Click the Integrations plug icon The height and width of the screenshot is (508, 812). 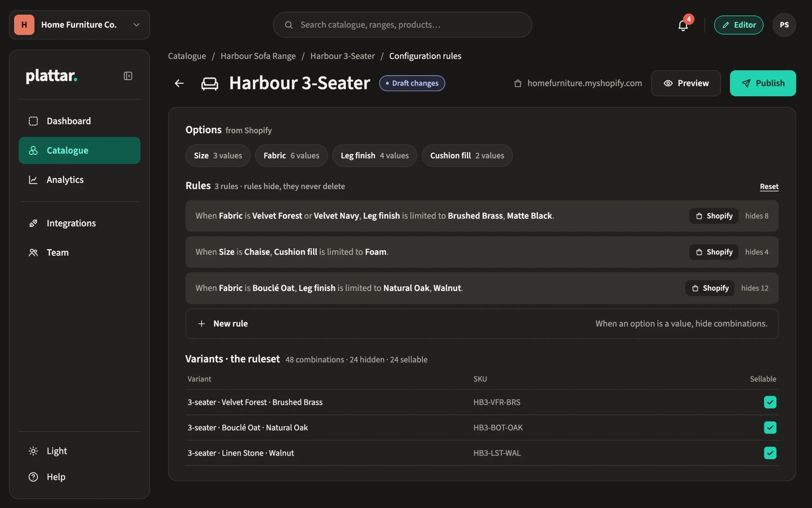click(x=33, y=223)
